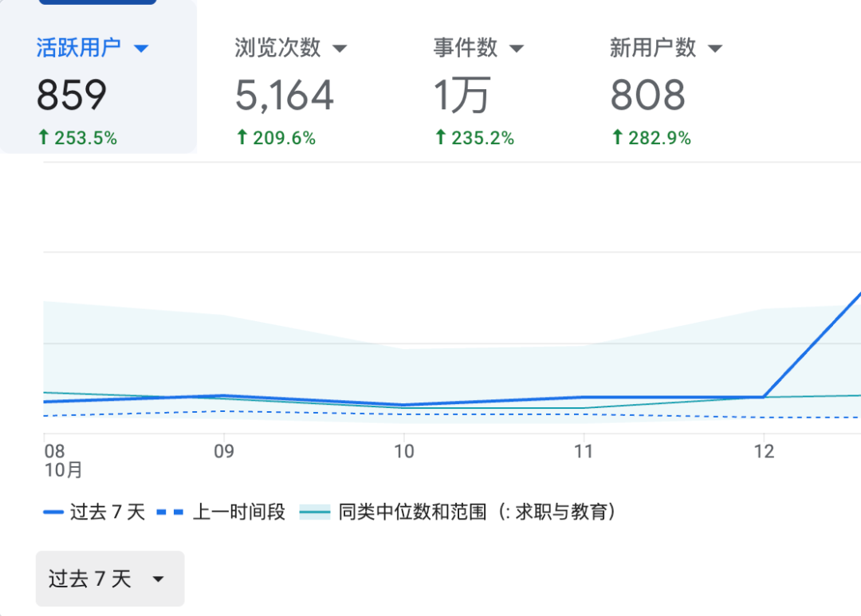
Task: Click the 253.5% increase indicator
Action: pyautogui.click(x=77, y=138)
